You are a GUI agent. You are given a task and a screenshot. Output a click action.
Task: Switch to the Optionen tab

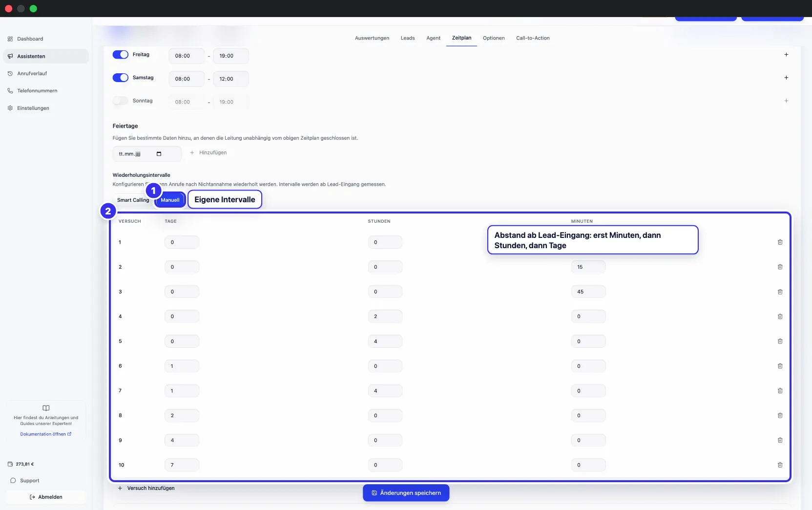494,38
